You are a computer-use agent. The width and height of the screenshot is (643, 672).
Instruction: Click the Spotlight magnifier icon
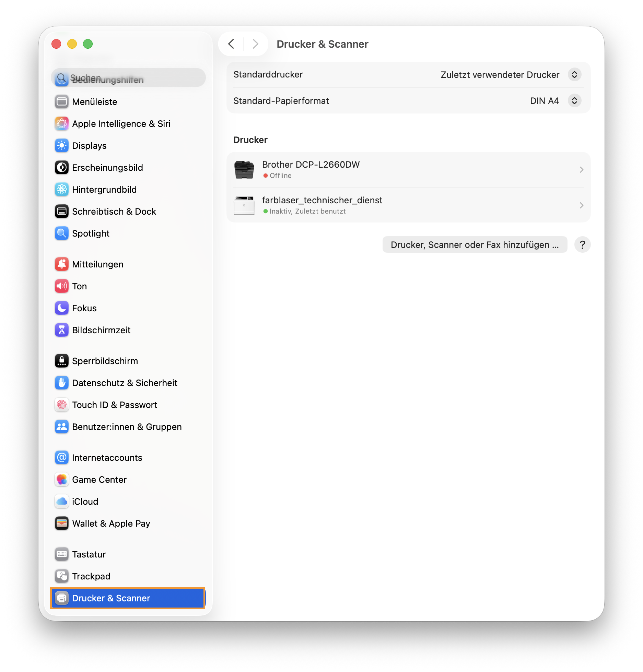pos(62,233)
